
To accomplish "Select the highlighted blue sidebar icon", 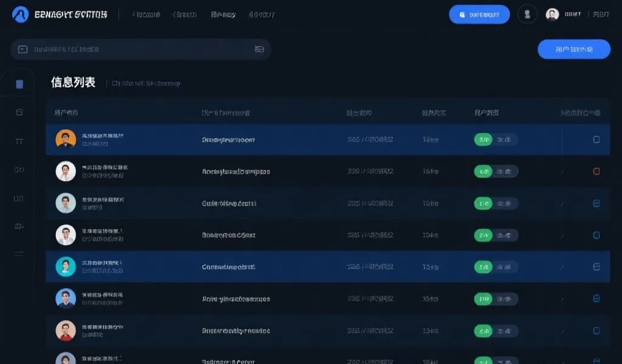I will click(x=19, y=84).
